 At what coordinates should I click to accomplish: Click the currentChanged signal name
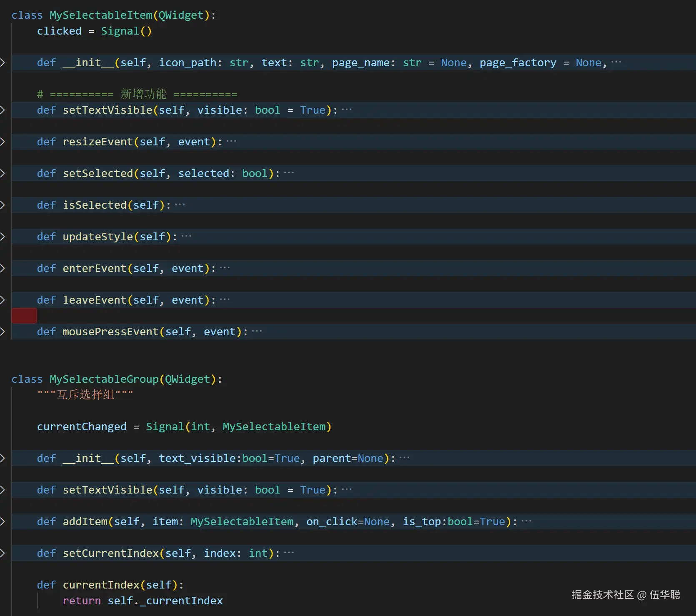(82, 426)
